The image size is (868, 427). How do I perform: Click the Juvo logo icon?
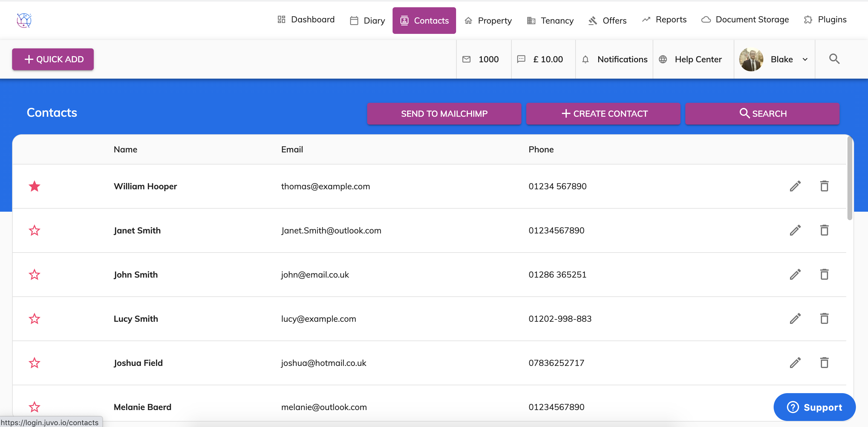coord(24,21)
